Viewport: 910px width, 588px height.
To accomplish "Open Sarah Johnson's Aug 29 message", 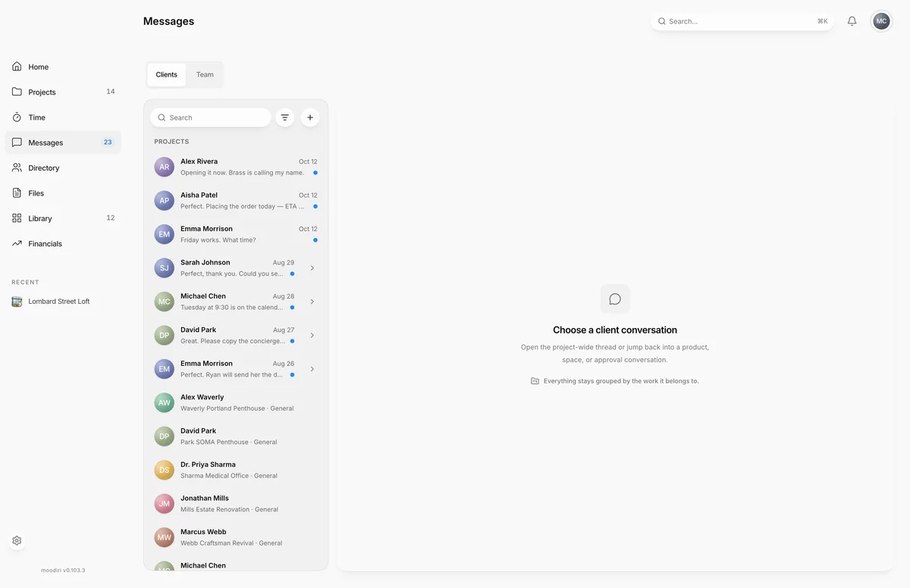I will point(224,268).
